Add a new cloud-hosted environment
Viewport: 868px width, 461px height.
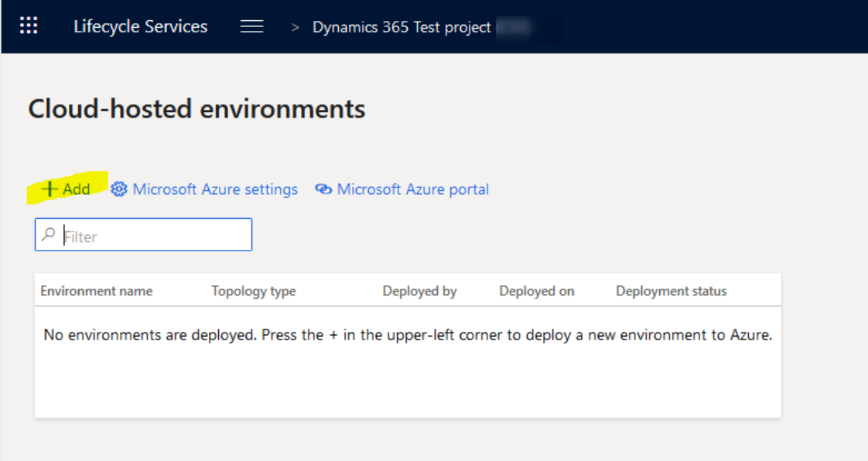tap(66, 189)
